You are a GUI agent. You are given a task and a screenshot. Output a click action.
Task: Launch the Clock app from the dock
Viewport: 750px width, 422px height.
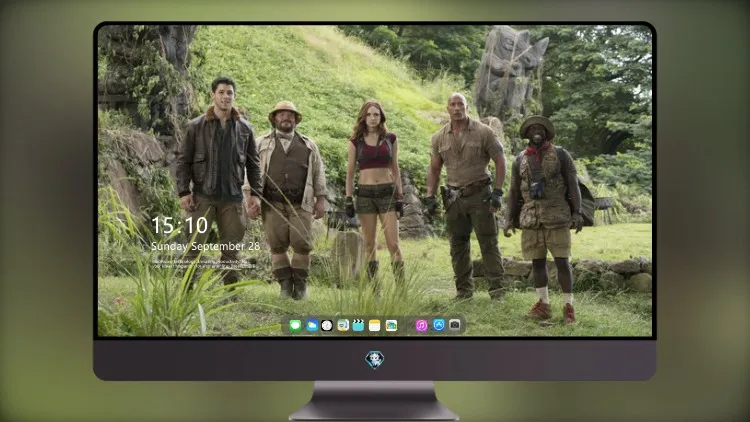327,326
